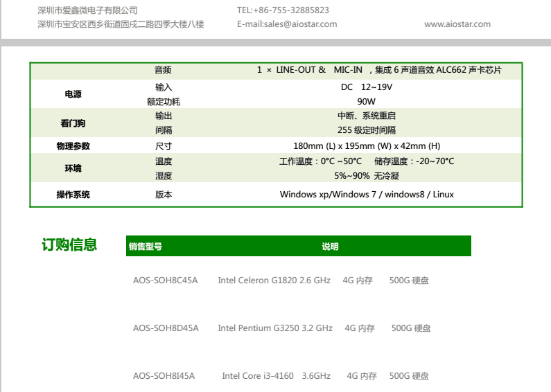
Task: Click the www.aiostar.com website link
Action: [457, 24]
